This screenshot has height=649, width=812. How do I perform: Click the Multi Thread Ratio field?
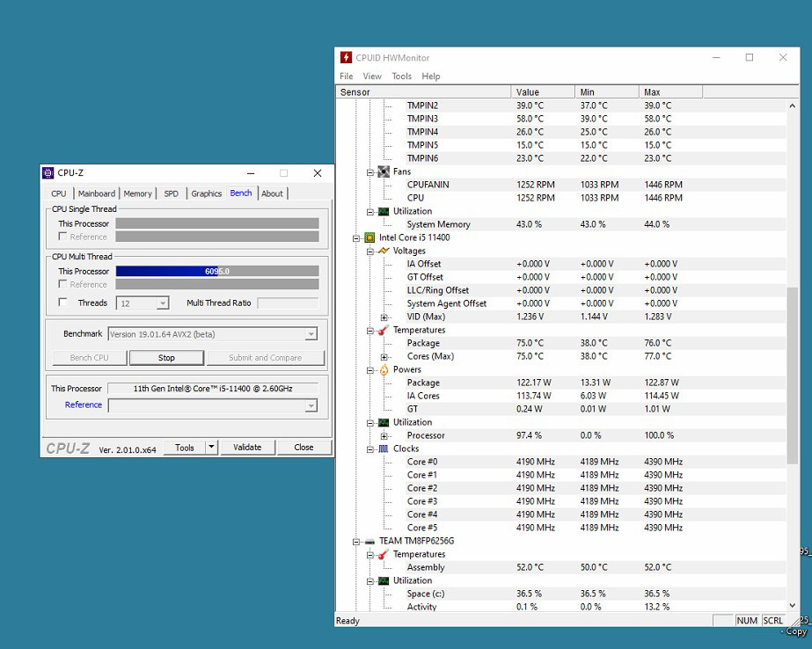(x=288, y=303)
